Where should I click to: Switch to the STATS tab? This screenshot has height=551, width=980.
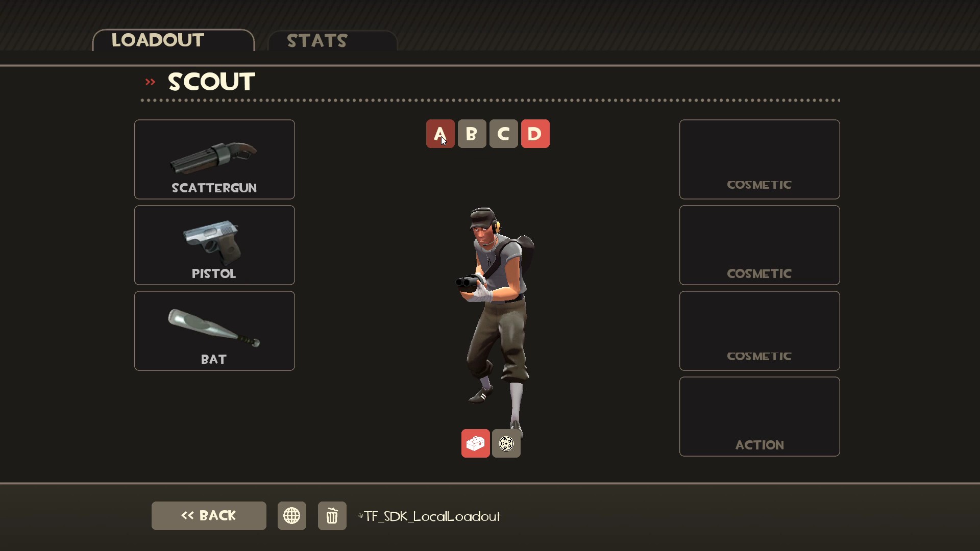[332, 40]
